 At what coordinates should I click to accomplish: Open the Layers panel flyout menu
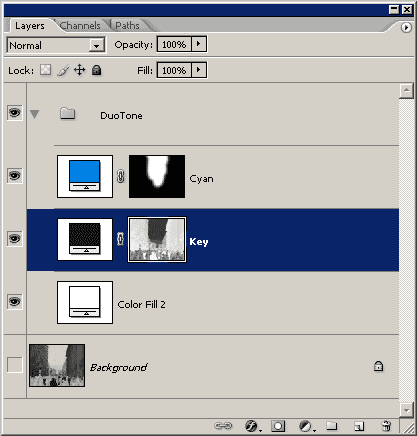coord(406,28)
